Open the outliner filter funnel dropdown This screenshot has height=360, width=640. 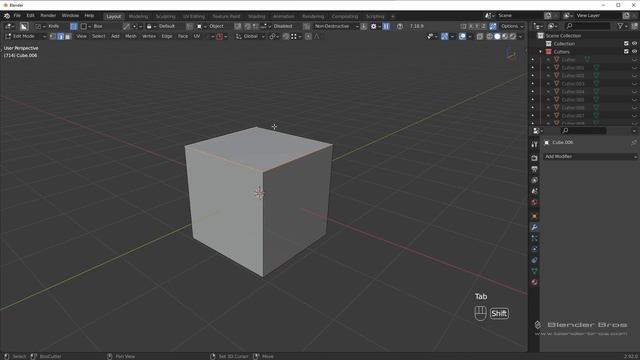622,26
